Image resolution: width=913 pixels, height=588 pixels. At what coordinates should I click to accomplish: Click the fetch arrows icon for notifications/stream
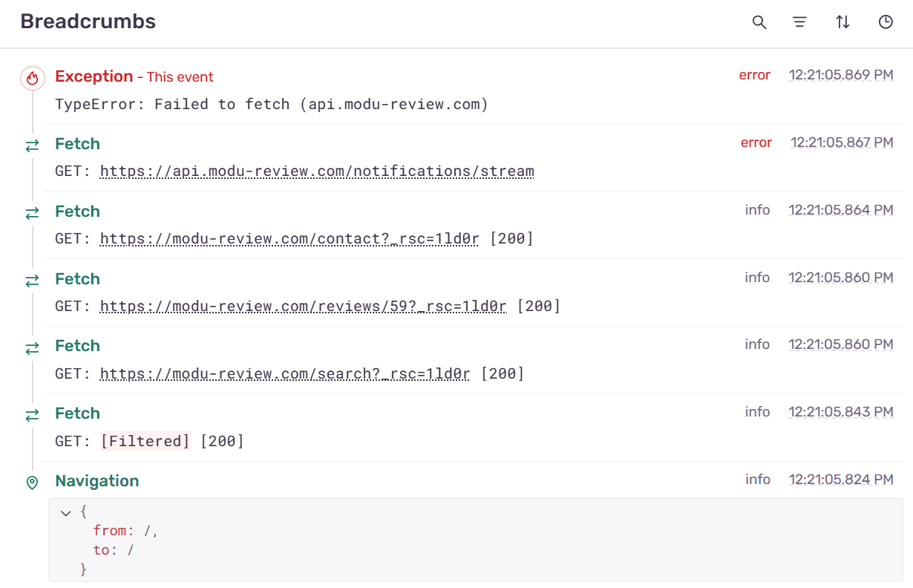point(32,146)
